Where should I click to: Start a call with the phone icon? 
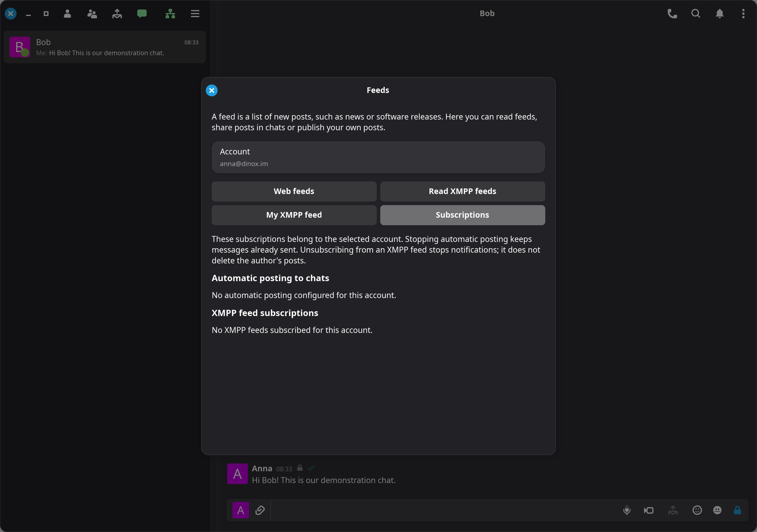click(x=672, y=14)
